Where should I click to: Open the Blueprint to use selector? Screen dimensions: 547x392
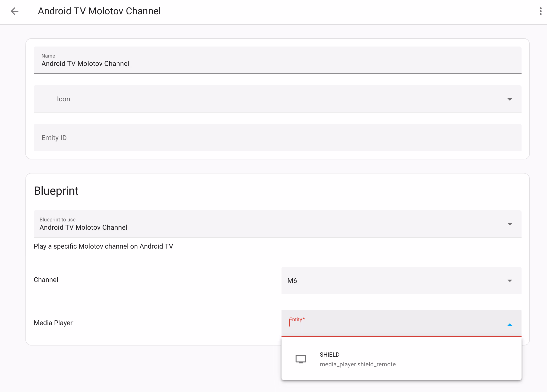point(277,224)
